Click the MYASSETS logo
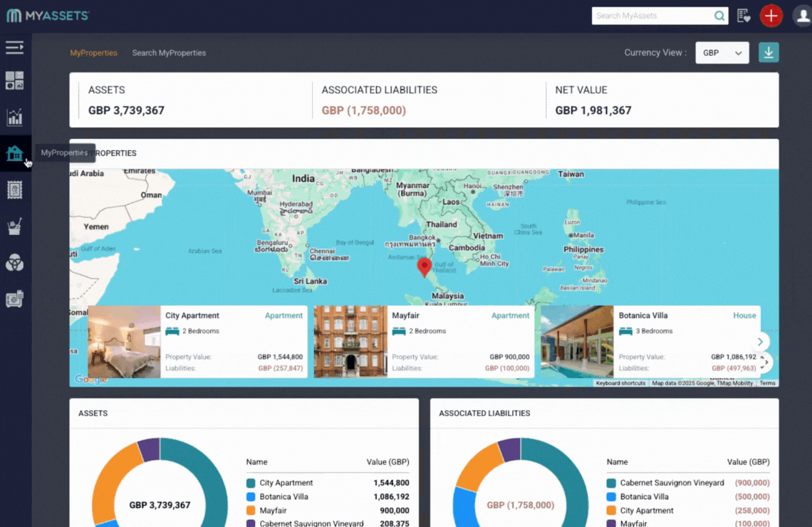This screenshot has height=527, width=812. [x=48, y=16]
